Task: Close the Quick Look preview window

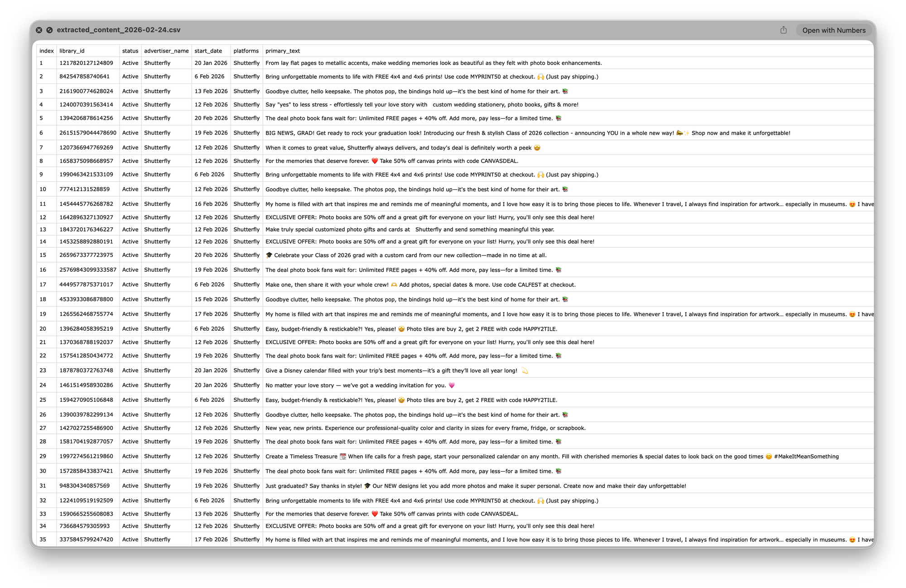Action: point(39,30)
